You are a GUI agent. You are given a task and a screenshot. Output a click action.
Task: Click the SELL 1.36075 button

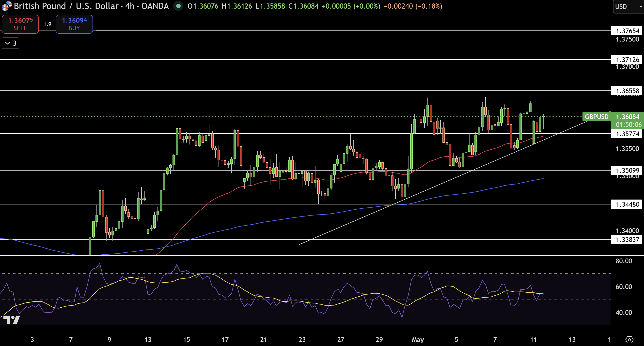[20, 24]
